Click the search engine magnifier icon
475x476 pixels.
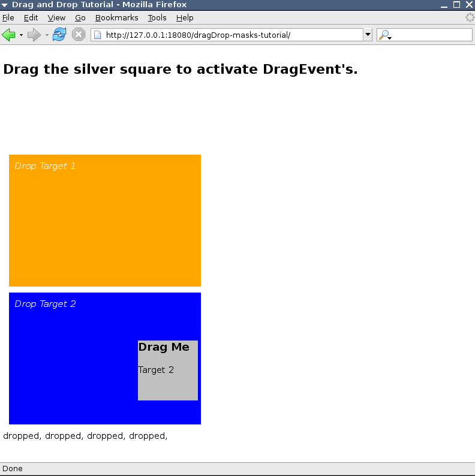384,35
